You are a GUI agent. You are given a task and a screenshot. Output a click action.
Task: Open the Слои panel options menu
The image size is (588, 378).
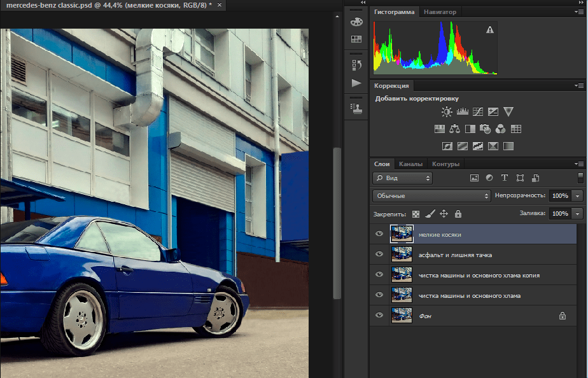point(579,164)
